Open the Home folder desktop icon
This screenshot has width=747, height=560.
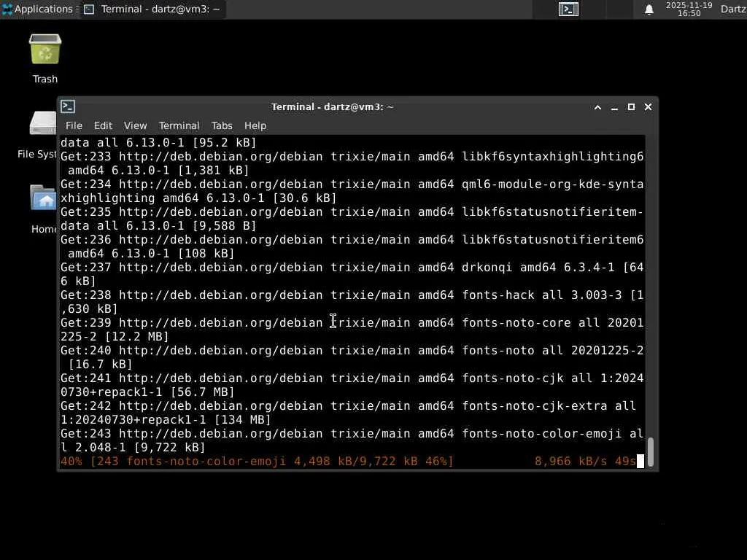point(44,209)
